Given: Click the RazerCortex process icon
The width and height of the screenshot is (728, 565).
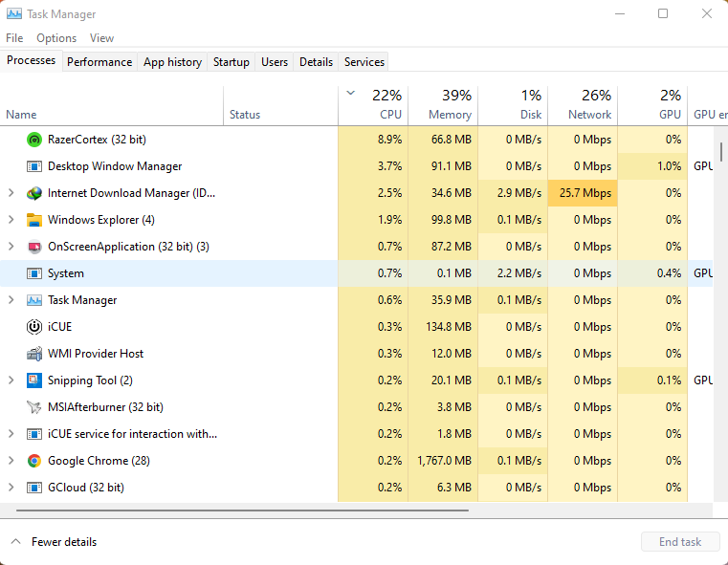Looking at the screenshot, I should tap(34, 140).
